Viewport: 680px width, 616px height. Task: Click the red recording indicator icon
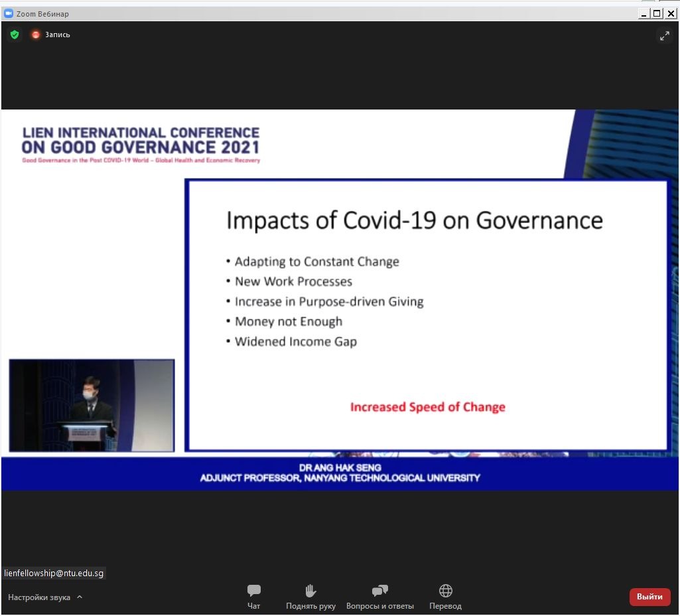point(36,35)
